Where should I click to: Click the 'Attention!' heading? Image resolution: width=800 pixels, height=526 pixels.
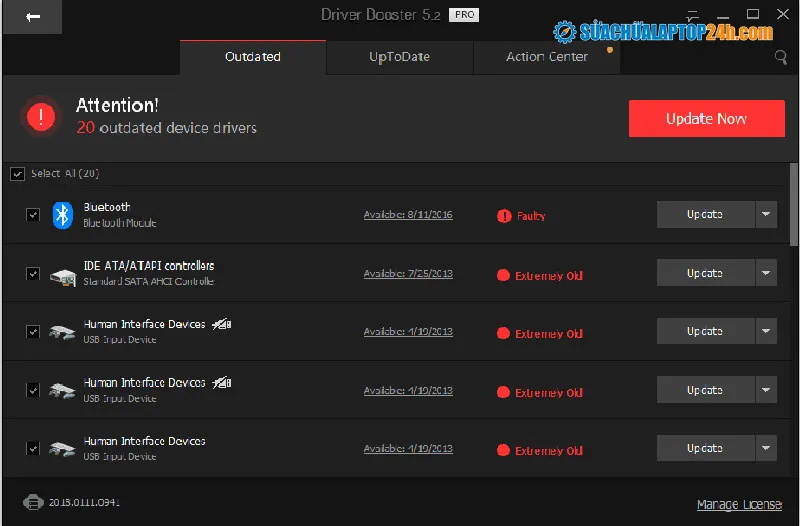tap(117, 105)
